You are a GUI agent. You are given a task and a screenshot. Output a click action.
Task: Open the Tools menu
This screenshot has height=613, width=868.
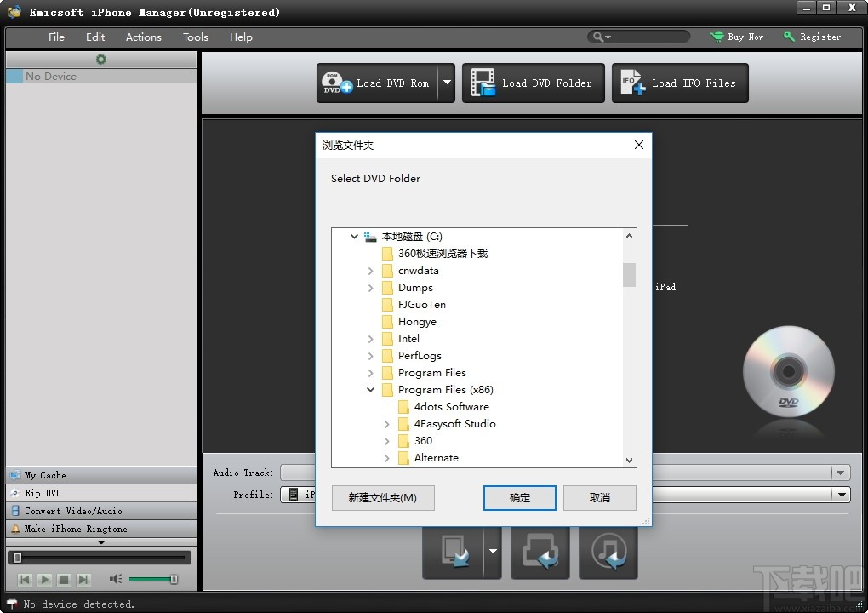pyautogui.click(x=195, y=37)
